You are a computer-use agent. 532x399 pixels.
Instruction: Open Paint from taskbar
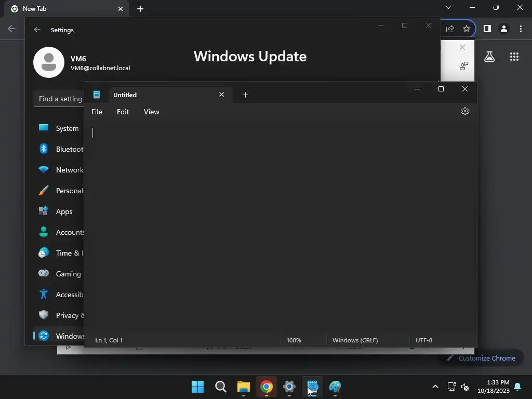click(x=335, y=387)
